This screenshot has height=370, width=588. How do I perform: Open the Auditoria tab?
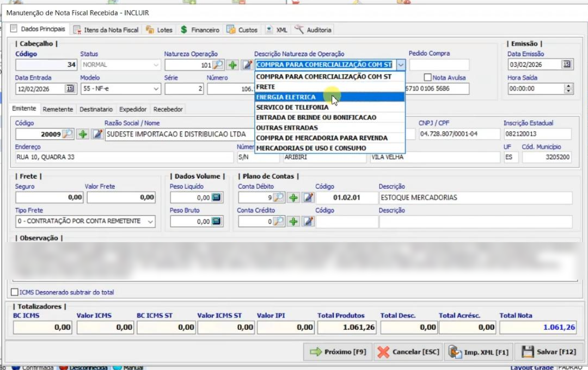(x=313, y=29)
